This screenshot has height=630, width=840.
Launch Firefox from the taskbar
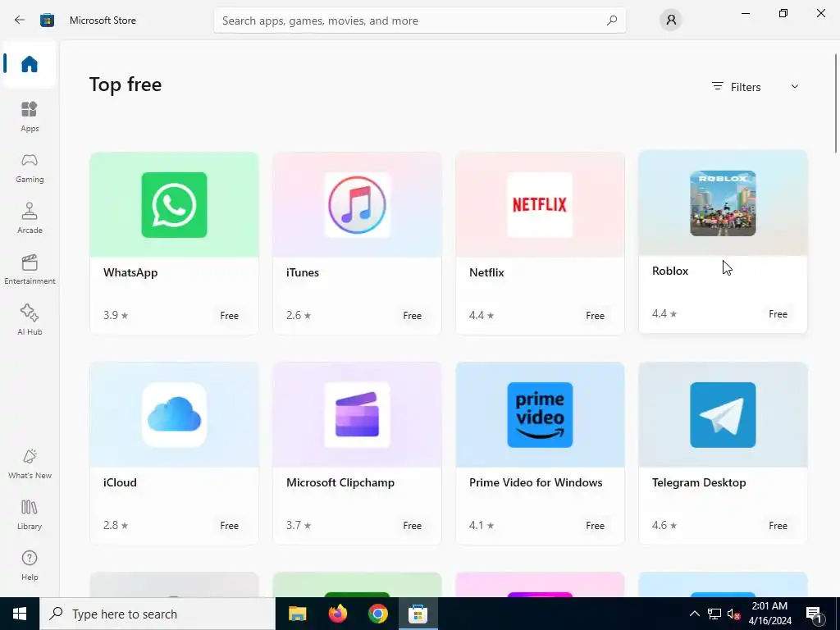[x=337, y=614]
